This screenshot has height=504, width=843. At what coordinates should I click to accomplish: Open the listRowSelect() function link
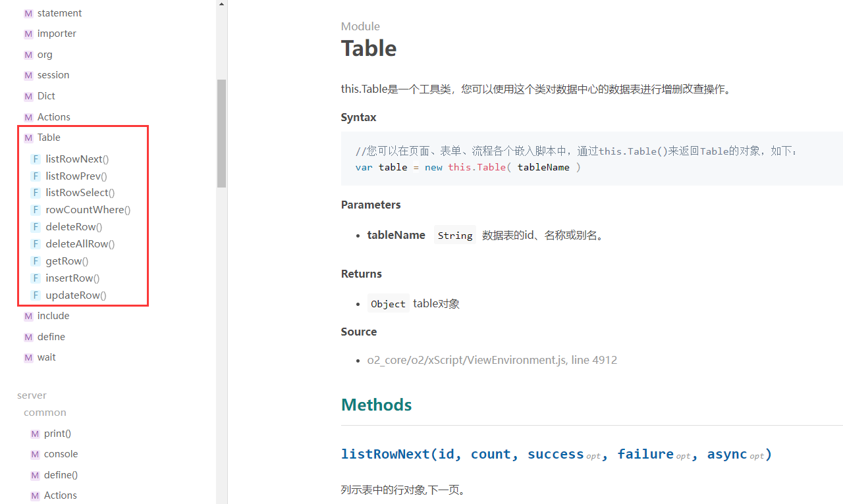80,193
